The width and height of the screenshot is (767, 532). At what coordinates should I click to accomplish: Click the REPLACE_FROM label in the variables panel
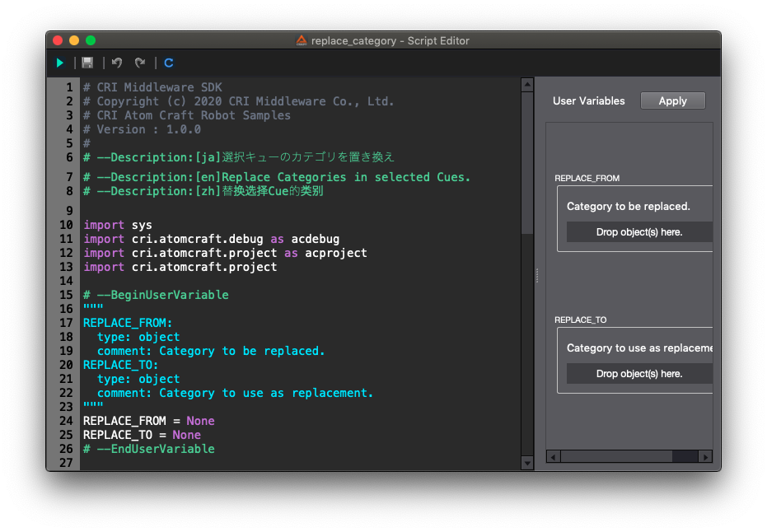pos(587,178)
